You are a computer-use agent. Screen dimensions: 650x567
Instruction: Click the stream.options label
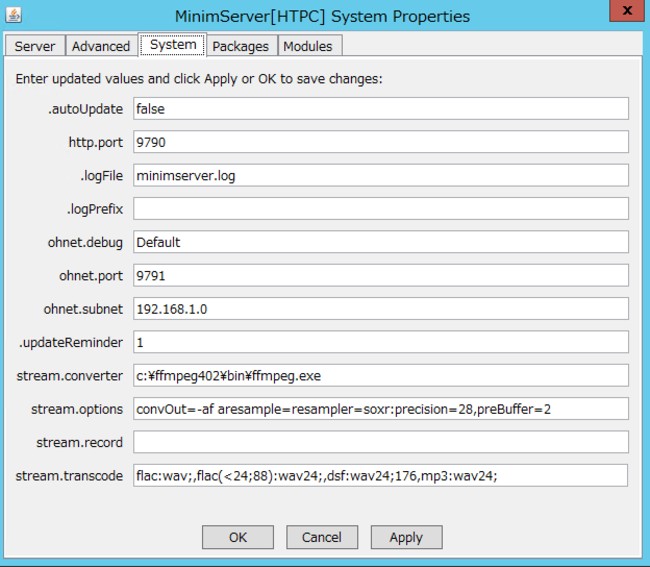(x=77, y=409)
